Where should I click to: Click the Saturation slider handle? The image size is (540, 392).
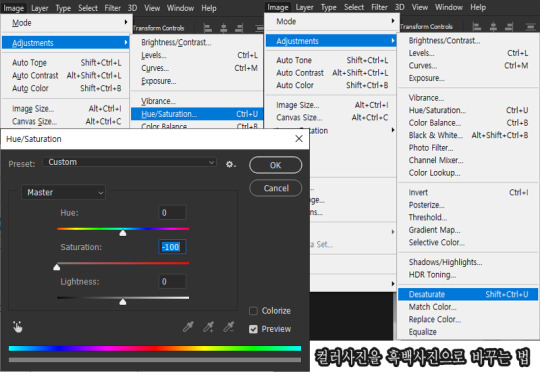[57, 267]
